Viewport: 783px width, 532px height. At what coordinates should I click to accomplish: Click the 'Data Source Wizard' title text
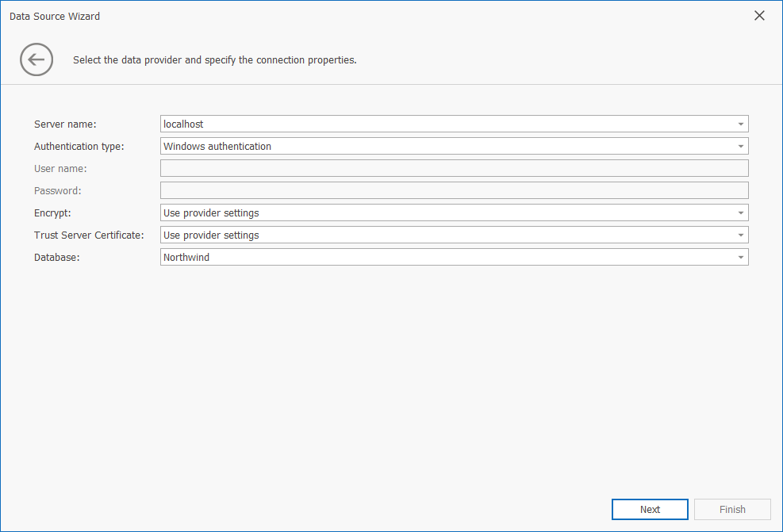pos(55,16)
